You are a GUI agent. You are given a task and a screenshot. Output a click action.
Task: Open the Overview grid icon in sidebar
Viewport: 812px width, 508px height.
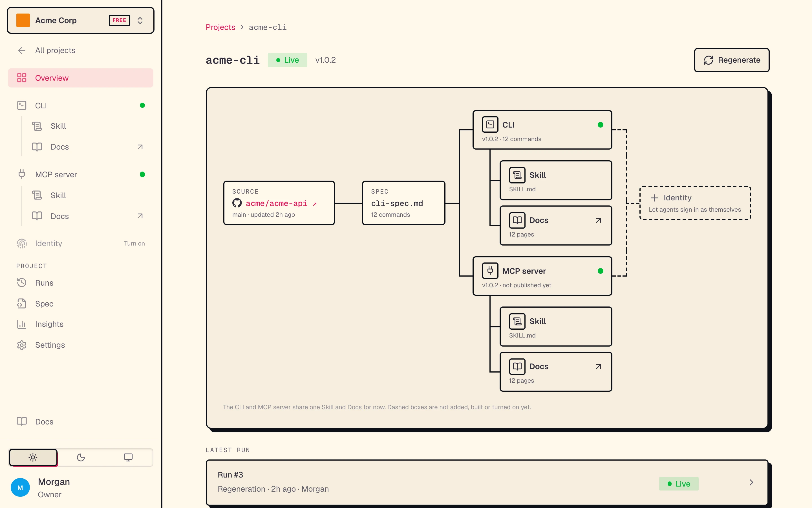click(x=22, y=78)
